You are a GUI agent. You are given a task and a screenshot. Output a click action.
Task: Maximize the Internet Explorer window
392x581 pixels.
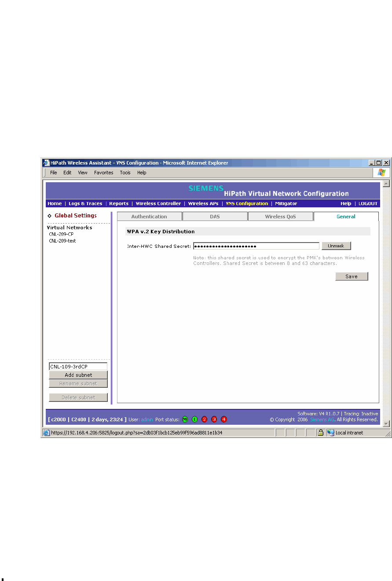[x=379, y=163]
